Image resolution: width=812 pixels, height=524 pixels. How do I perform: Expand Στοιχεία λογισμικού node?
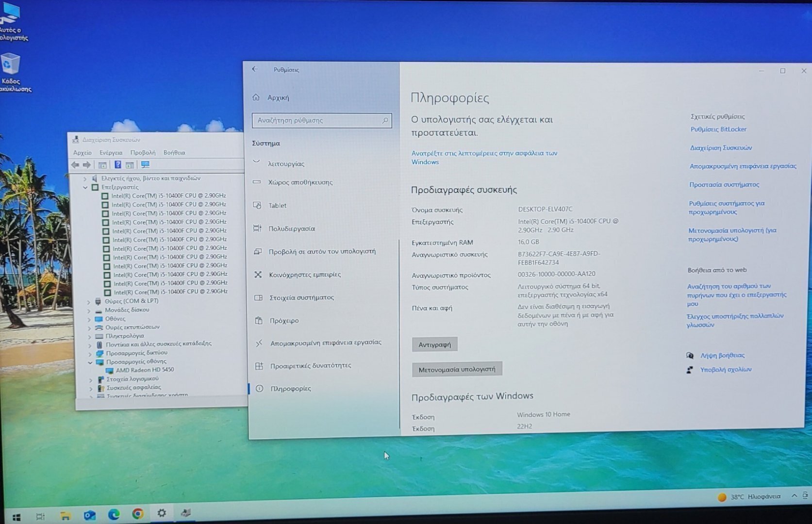click(x=90, y=380)
